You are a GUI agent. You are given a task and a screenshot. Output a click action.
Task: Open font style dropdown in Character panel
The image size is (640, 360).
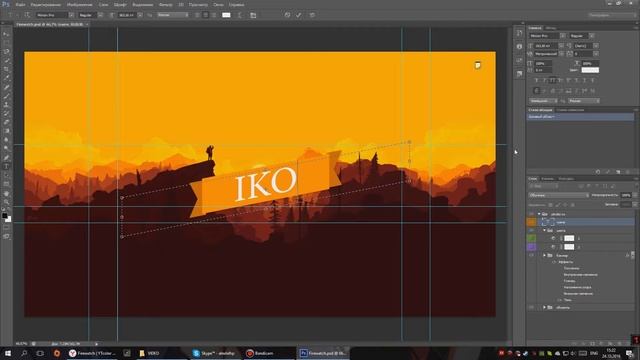pyautogui.click(x=592, y=36)
